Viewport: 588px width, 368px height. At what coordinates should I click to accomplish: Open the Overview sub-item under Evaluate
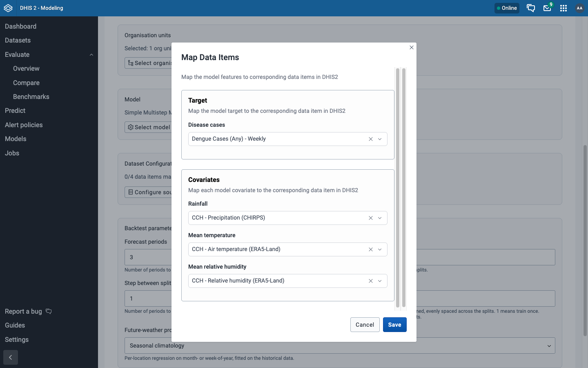click(x=26, y=69)
